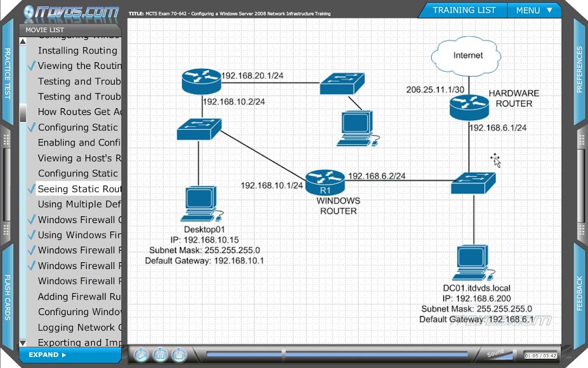Viewport: 588px width, 368px height.
Task: Pause the training video
Action: 160,354
